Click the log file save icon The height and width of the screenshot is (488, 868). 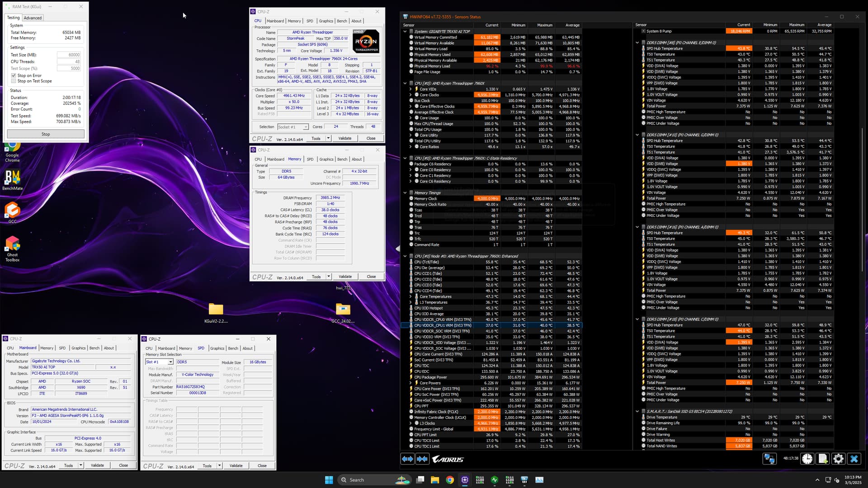tap(823, 459)
